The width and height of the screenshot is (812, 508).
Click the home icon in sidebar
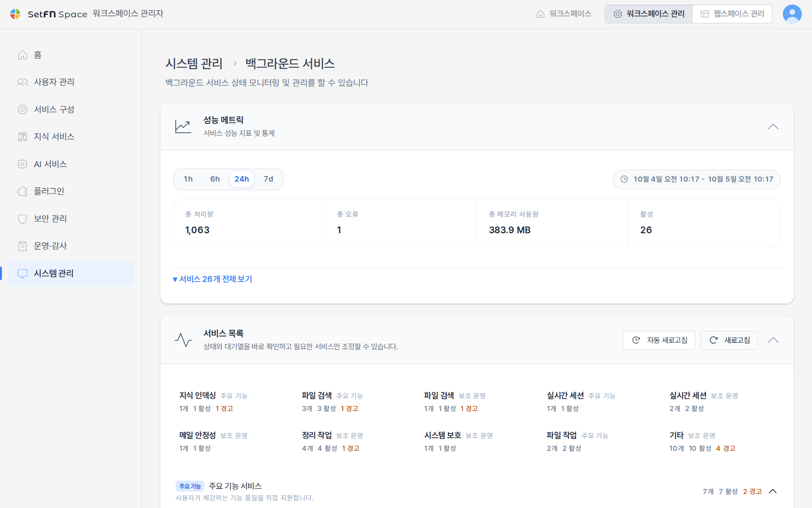pos(22,55)
